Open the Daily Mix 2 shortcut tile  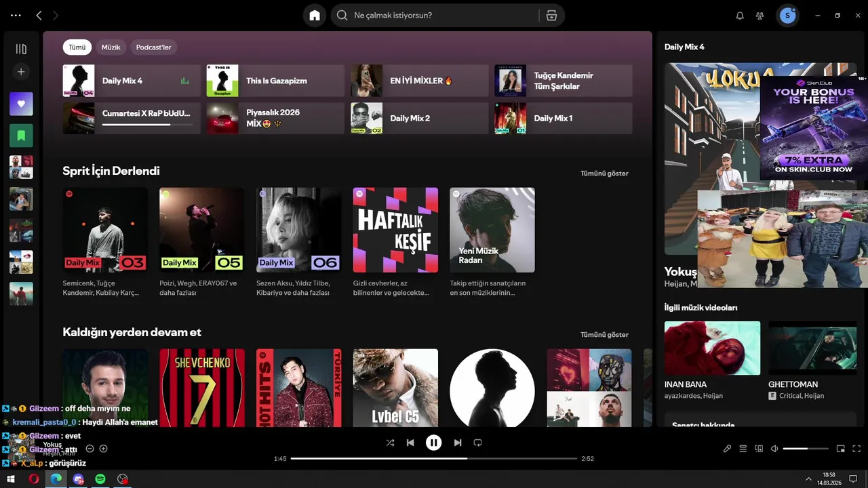tap(419, 118)
